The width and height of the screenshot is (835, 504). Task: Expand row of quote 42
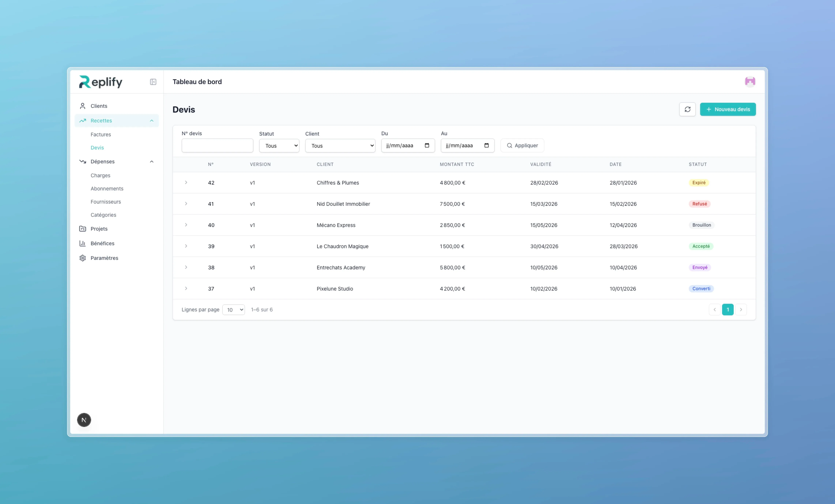tap(186, 182)
